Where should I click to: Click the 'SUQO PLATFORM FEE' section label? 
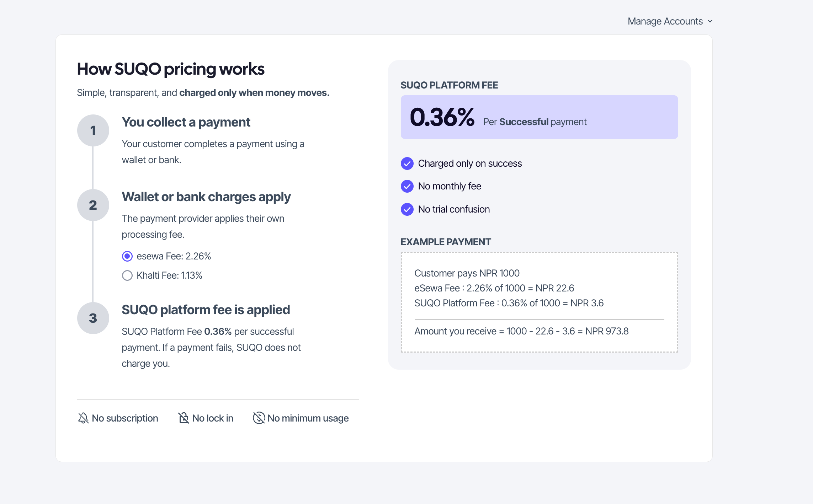(449, 85)
